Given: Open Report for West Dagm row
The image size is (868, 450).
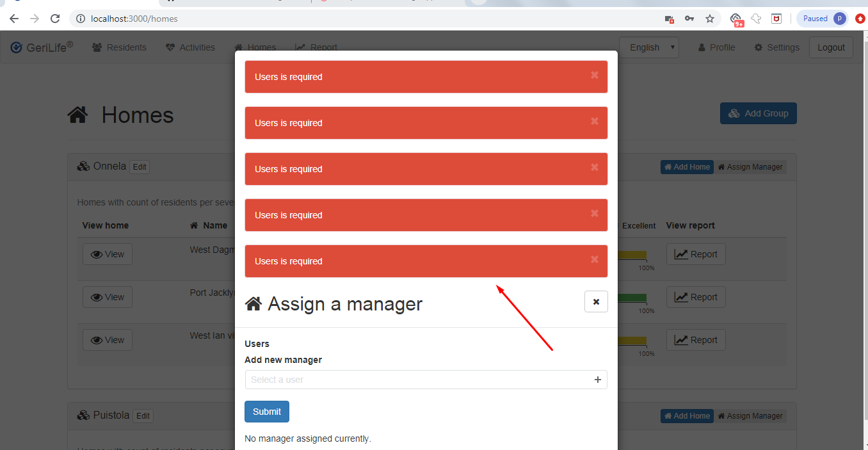Looking at the screenshot, I should [x=696, y=254].
